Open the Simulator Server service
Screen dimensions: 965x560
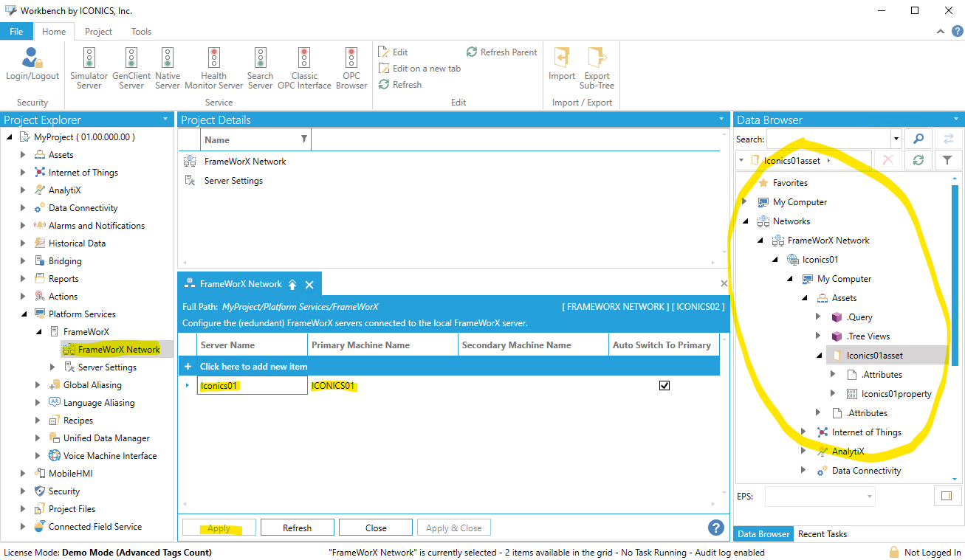click(x=89, y=68)
